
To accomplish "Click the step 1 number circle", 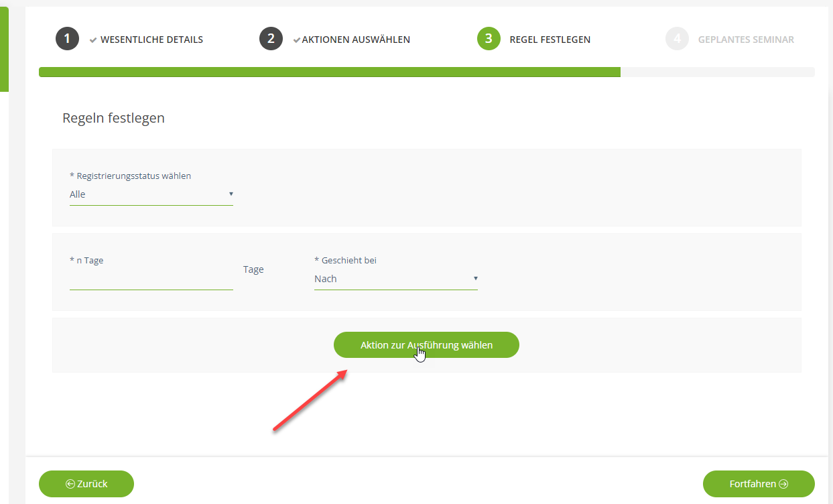I will coord(67,39).
